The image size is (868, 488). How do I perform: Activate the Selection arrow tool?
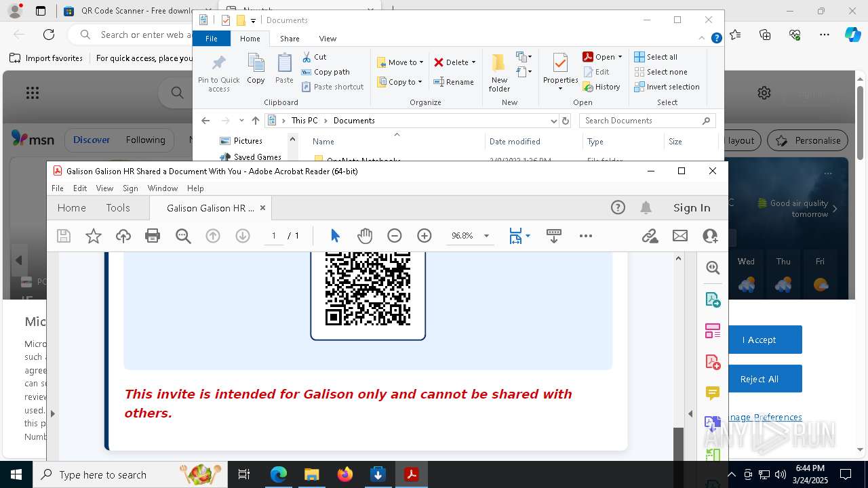(335, 236)
